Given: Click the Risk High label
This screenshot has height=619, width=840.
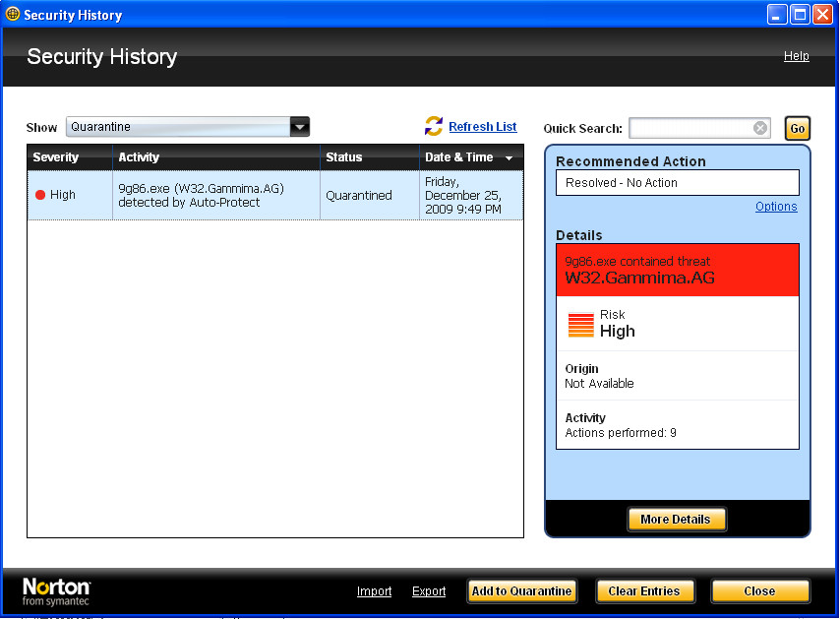Looking at the screenshot, I should 617,324.
